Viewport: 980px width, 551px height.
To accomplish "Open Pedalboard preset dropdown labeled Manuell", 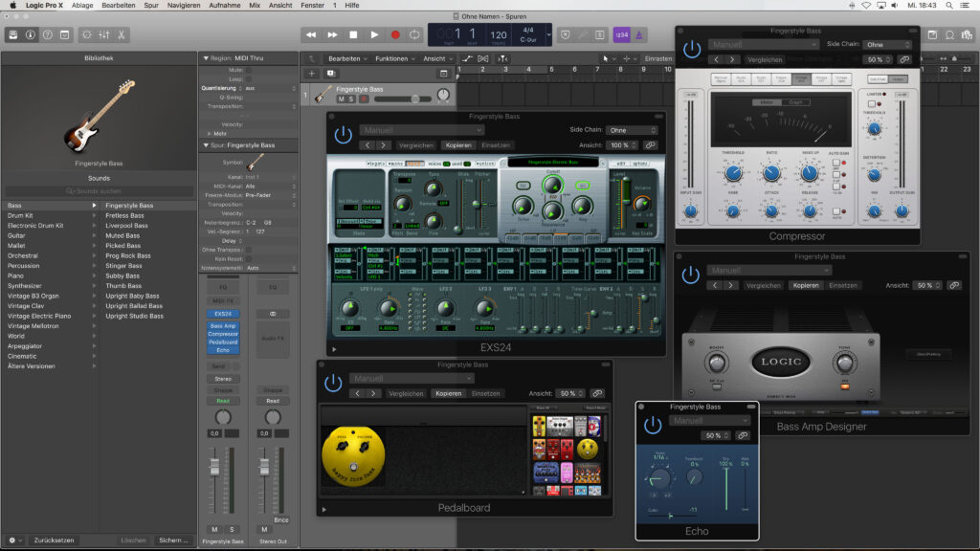I will coord(412,378).
